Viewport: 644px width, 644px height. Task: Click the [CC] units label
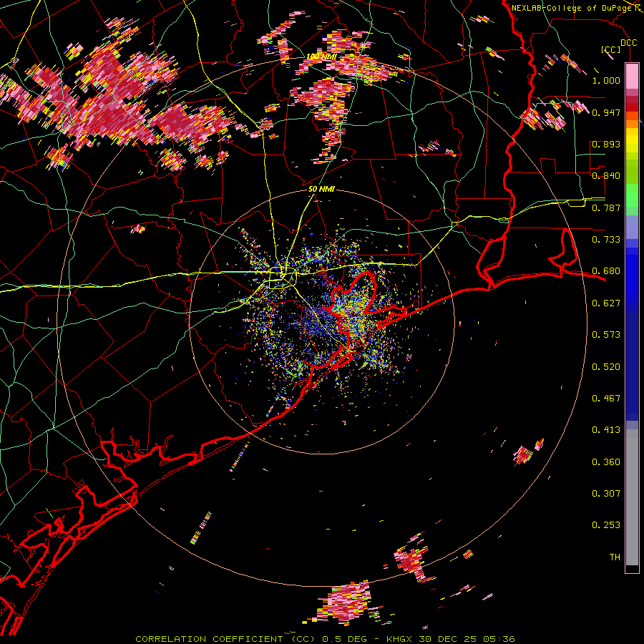(611, 49)
